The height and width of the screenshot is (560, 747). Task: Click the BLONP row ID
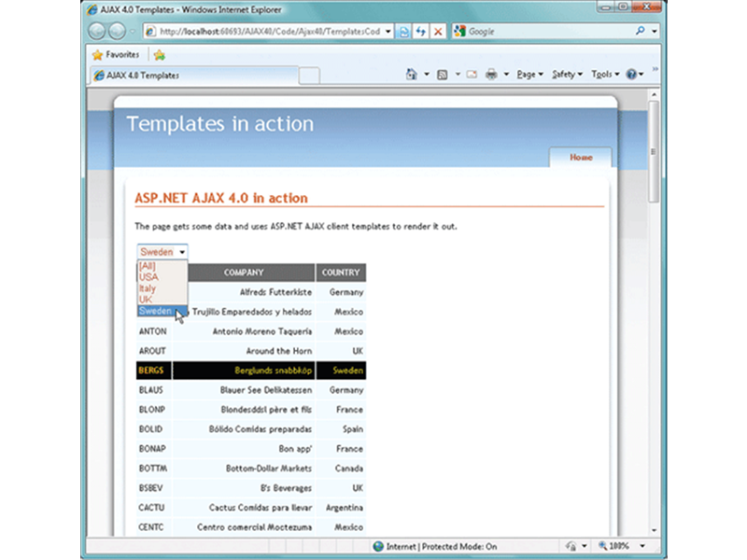tap(152, 410)
